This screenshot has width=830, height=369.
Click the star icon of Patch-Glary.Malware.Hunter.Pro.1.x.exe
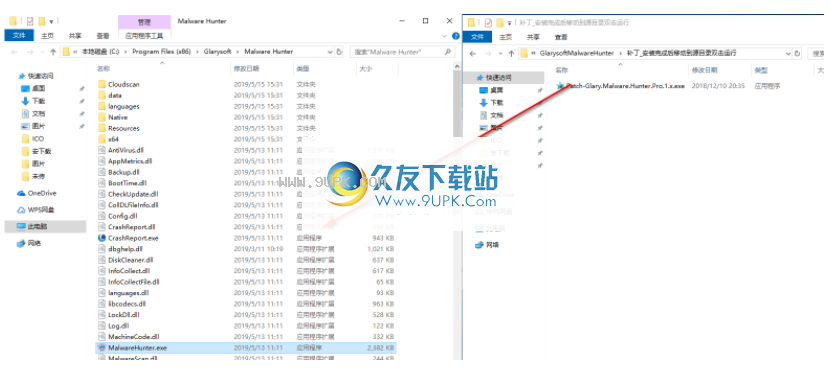pyautogui.click(x=560, y=85)
